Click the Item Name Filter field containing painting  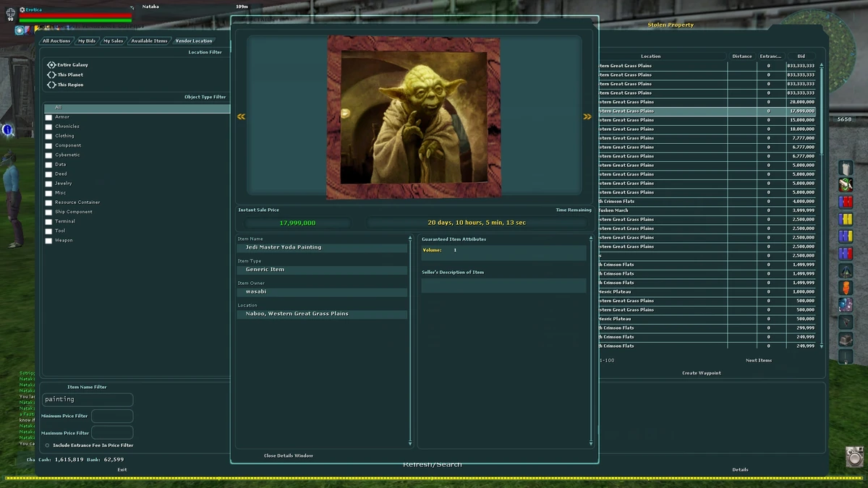pos(87,400)
